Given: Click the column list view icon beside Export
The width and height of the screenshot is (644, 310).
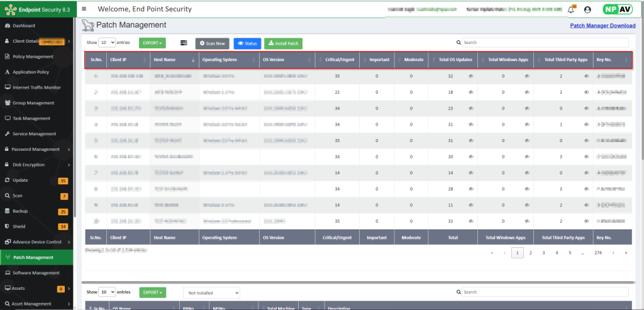Looking at the screenshot, I should 184,43.
